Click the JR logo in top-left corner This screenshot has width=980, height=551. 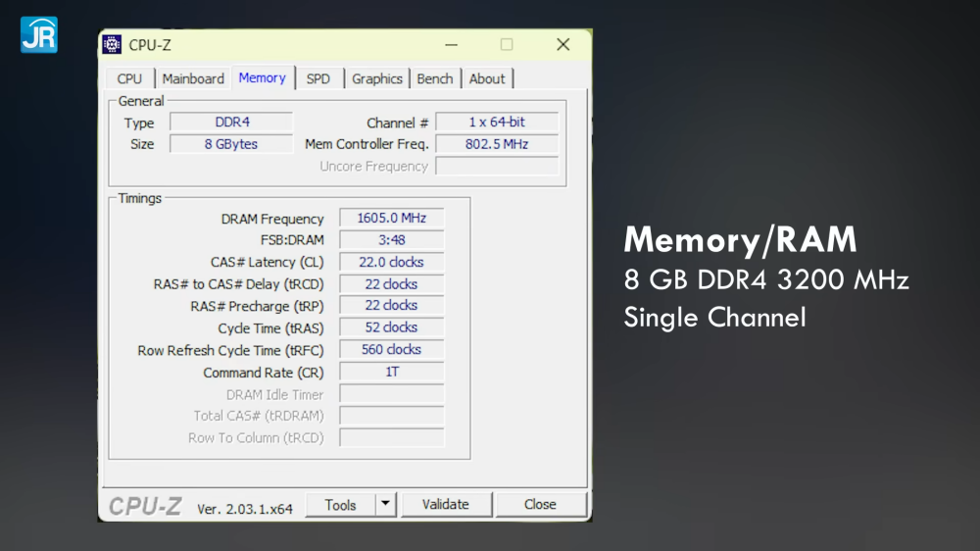[x=38, y=34]
